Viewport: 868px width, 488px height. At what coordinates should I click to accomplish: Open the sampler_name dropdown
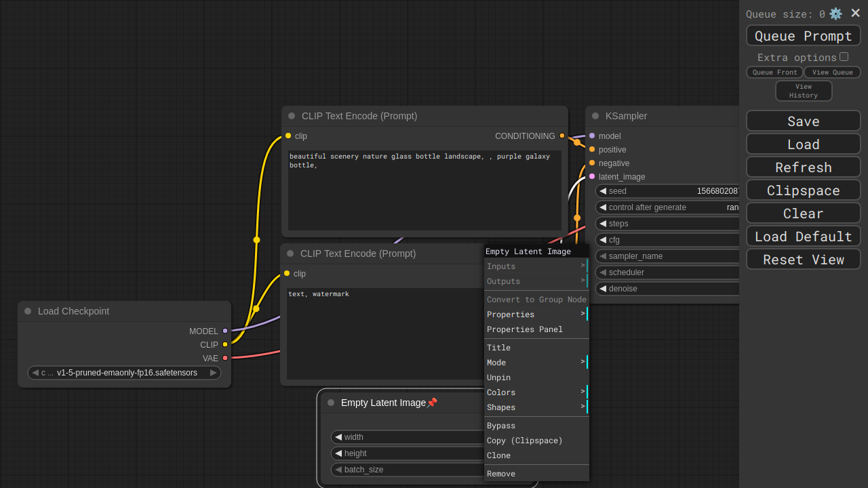(668, 256)
